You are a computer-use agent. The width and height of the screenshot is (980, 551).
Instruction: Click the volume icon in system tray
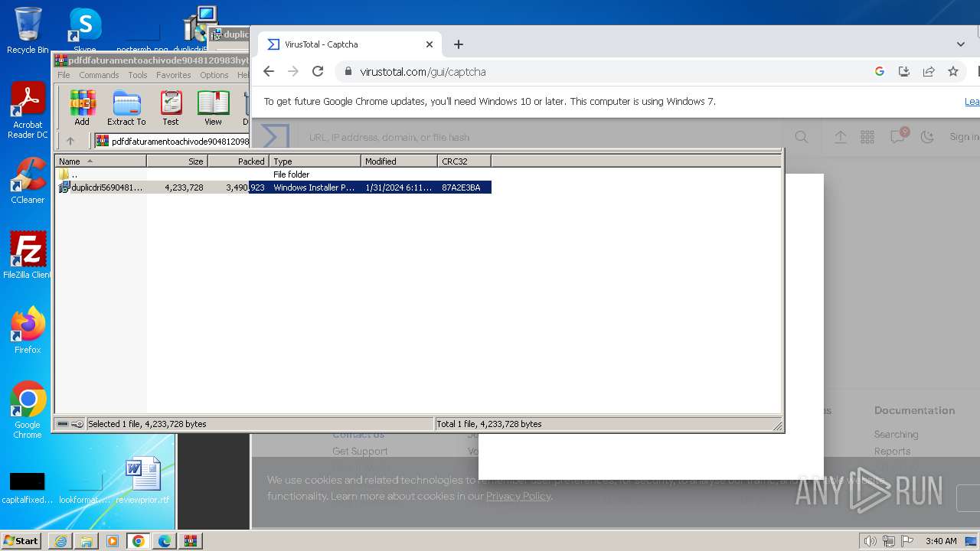[x=870, y=541]
